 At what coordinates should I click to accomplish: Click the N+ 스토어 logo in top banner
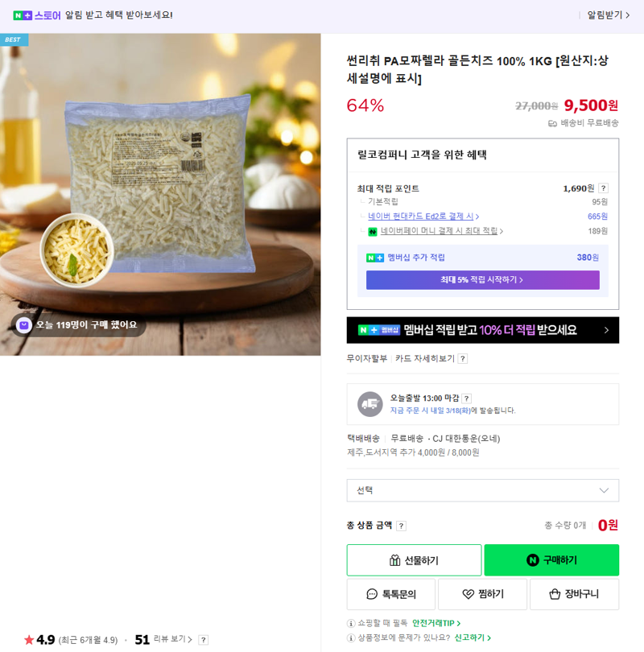click(x=37, y=16)
